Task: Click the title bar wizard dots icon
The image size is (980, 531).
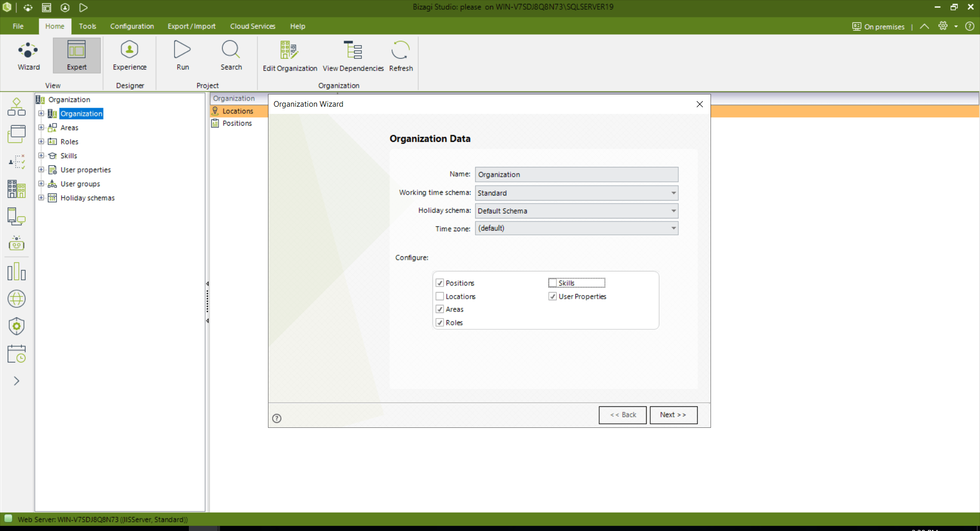Action: click(28, 7)
